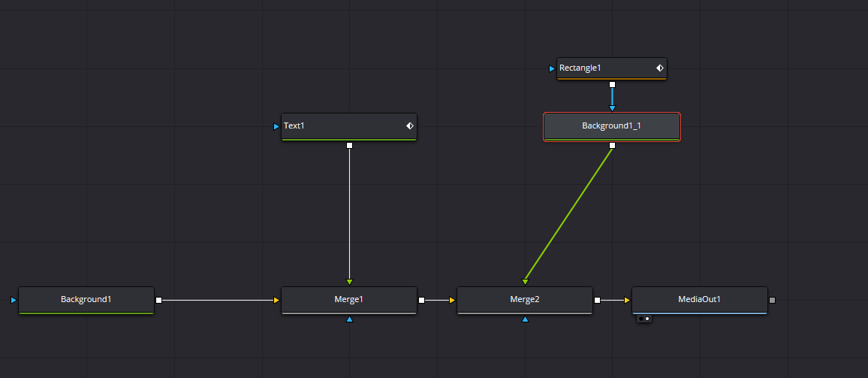Click the white output square of Background1
868x378 pixels.
159,301
